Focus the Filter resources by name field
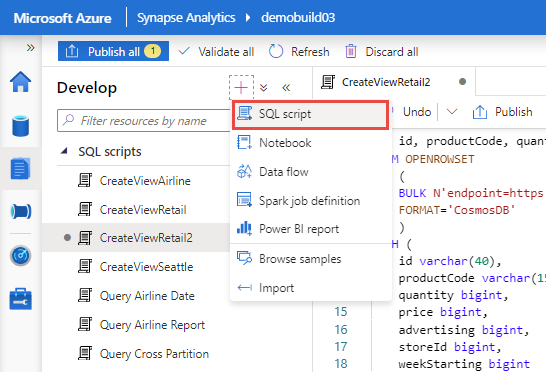 [x=144, y=121]
